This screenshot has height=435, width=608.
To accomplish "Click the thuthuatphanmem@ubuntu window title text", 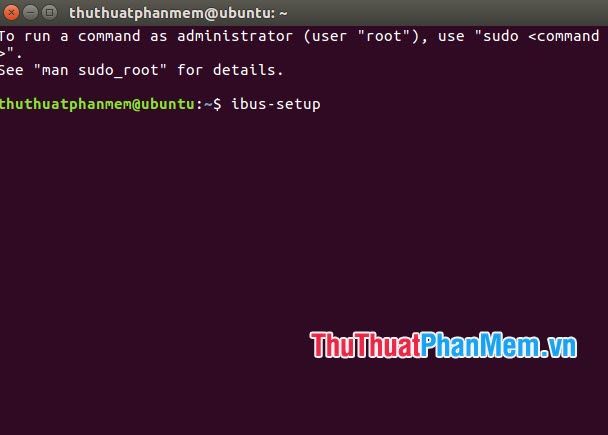I will [x=172, y=14].
